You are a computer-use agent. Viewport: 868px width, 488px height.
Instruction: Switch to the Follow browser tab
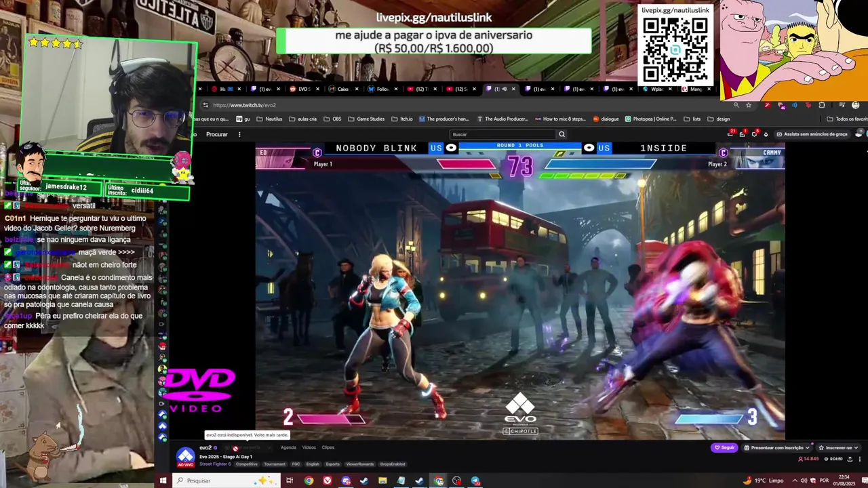382,89
